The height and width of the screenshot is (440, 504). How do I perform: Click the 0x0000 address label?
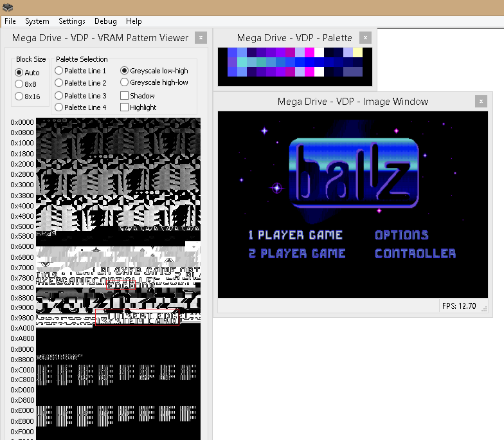pyautogui.click(x=22, y=122)
